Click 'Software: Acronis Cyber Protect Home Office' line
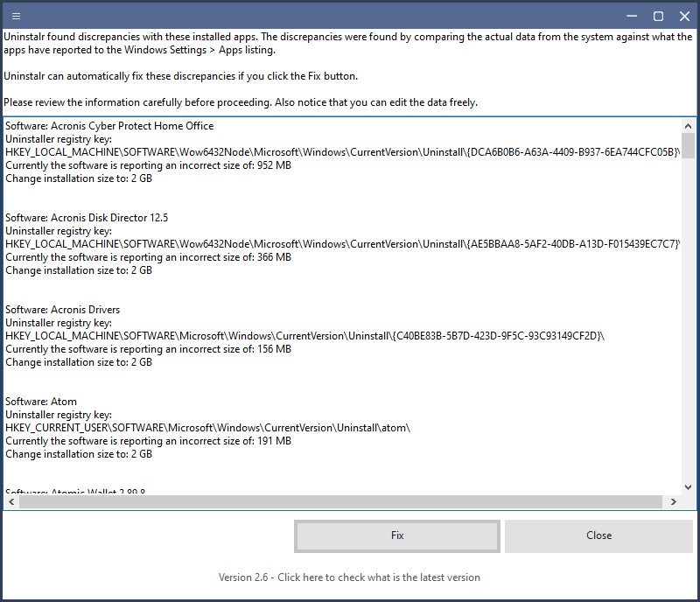 (x=109, y=126)
